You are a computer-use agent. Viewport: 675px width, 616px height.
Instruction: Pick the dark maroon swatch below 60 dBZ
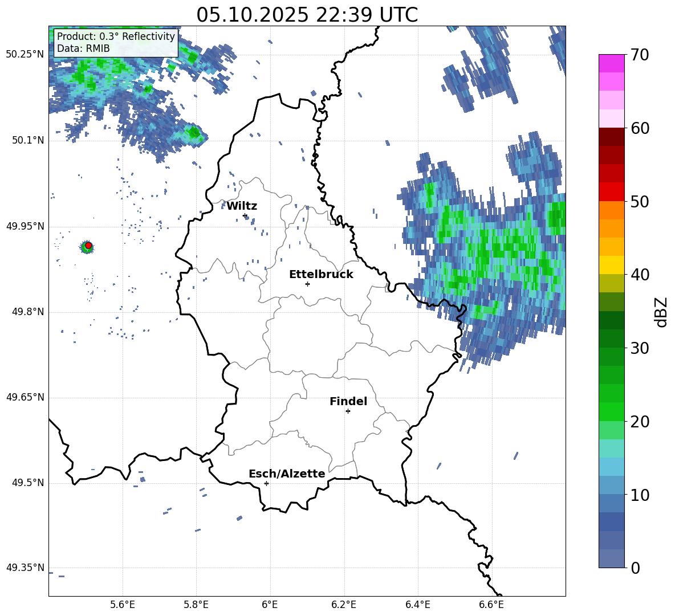coord(611,137)
